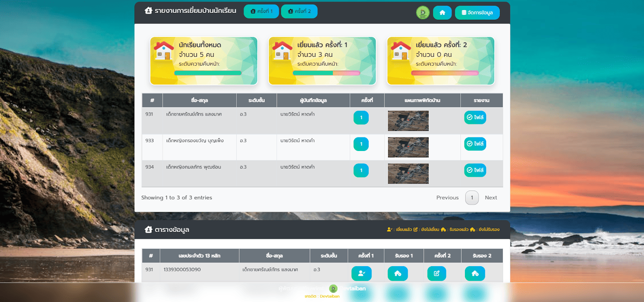Select ID number 1339300053090
The image size is (644, 302).
(182, 269)
